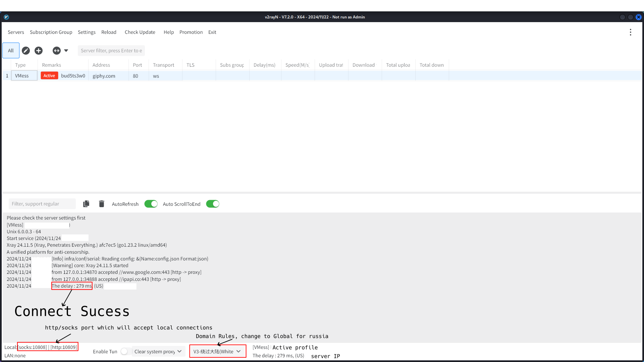
Task: Sort by the Port column header
Action: tap(139, 65)
